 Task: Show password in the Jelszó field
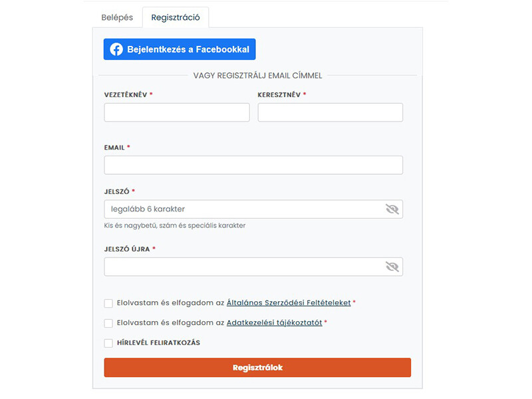(392, 209)
